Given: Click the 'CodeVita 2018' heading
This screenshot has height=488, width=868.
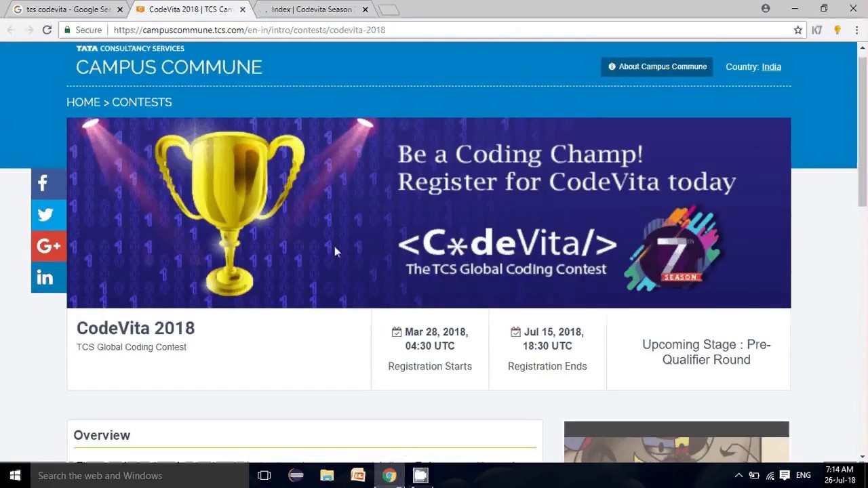Looking at the screenshot, I should point(136,328).
